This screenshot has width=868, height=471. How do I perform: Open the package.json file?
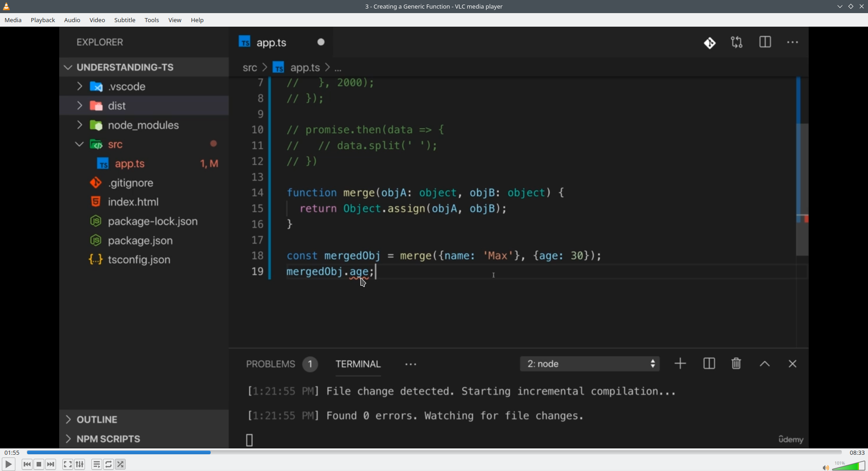click(x=145, y=241)
